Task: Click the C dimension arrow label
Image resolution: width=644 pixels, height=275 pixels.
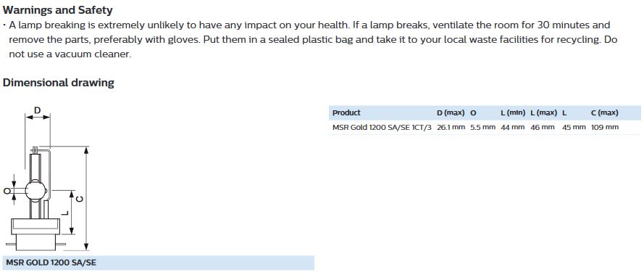Action: [x=80, y=199]
